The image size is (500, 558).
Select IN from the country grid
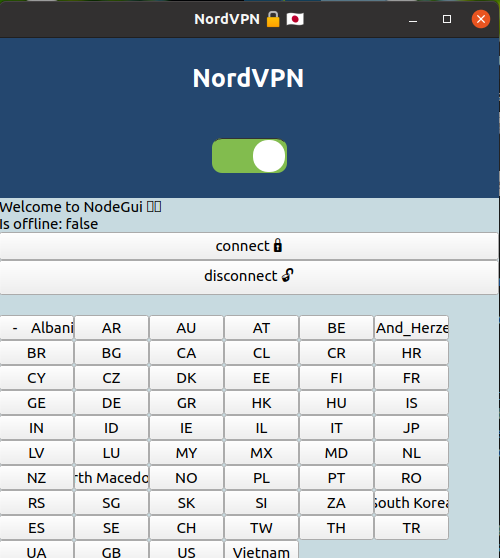[37, 428]
